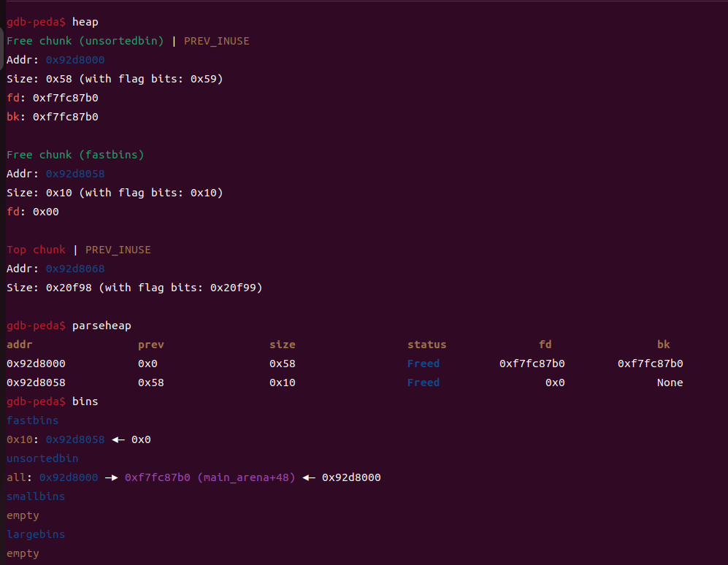Screen dimensions: 728x565
Task: Click the "None" bk value in parseheap table
Action: point(670,383)
